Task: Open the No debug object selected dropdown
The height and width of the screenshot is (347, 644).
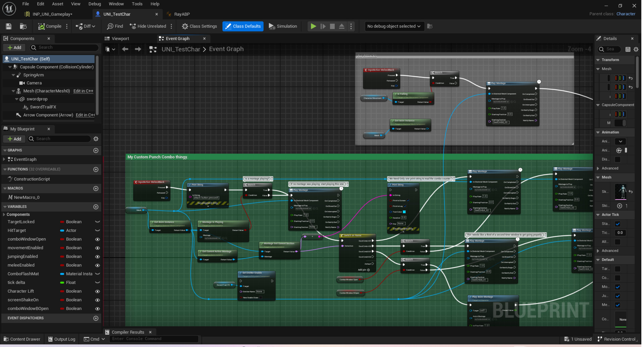Action: click(x=394, y=26)
